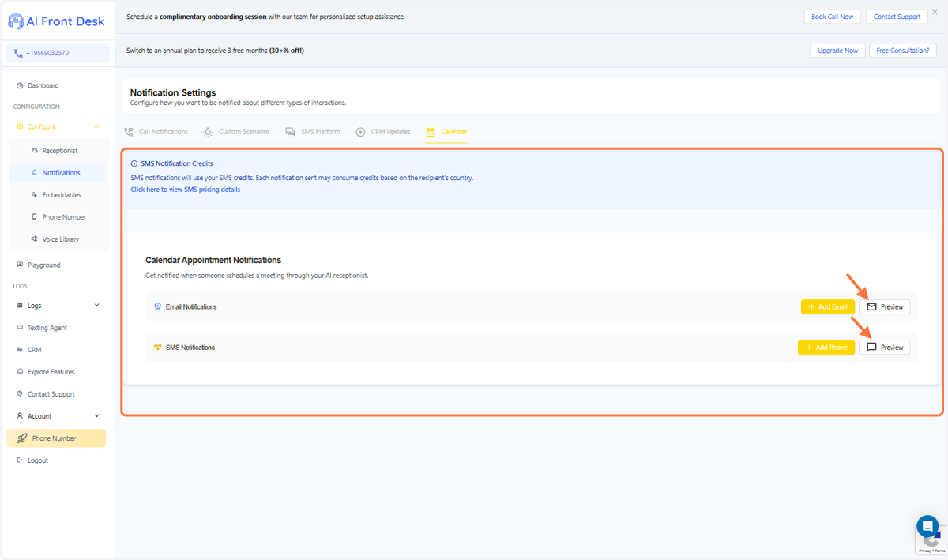Preview the email notification
This screenshot has width=948, height=560.
[x=885, y=306]
